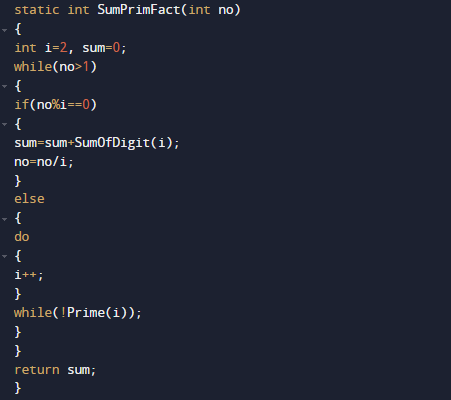Click the else keyword
This screenshot has width=451, height=400.
tap(29, 199)
